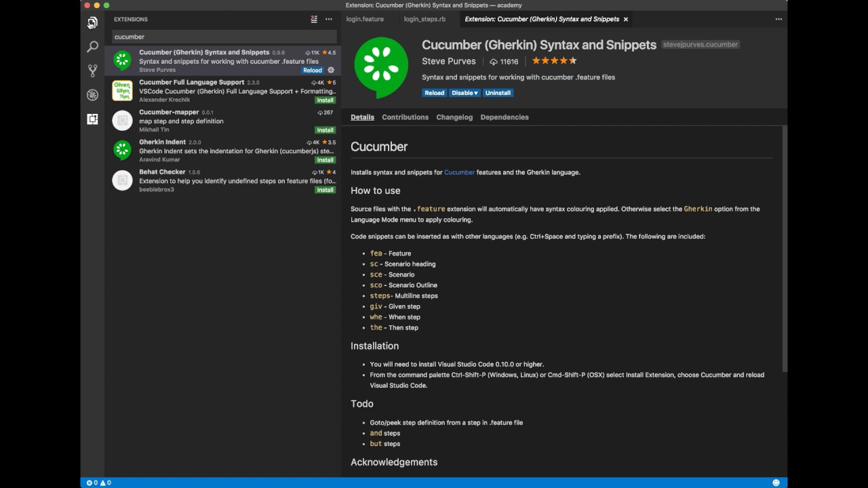Screen dimensions: 868x488
Task: Click the Cucumber (Gherkin) extension list icon
Action: 122,60
